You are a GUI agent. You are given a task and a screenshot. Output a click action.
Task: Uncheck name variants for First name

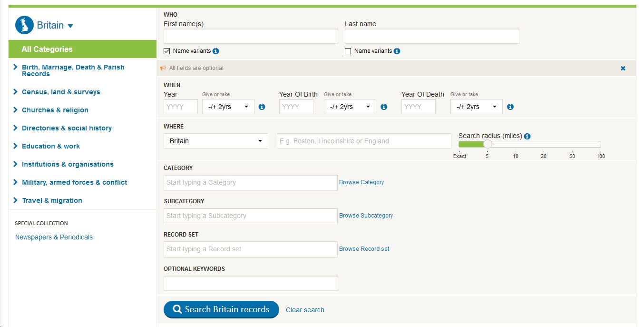pyautogui.click(x=166, y=51)
